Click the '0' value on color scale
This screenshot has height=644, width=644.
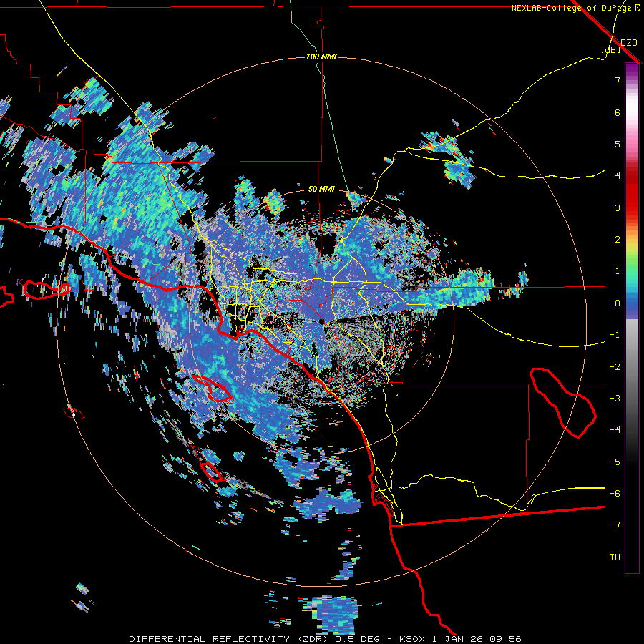point(618,303)
